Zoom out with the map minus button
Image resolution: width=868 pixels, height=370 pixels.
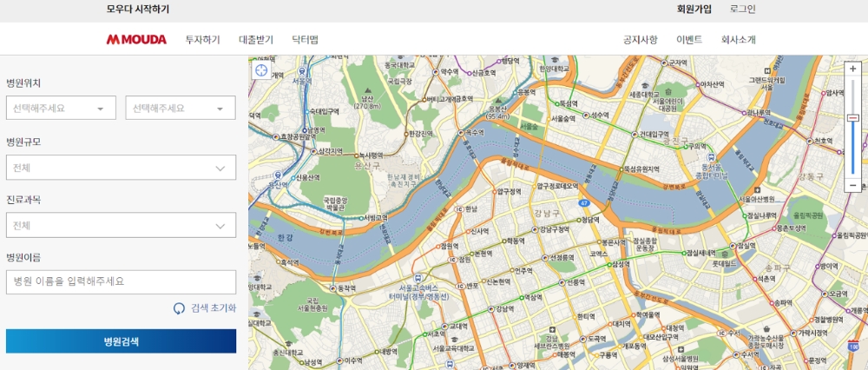pos(852,185)
